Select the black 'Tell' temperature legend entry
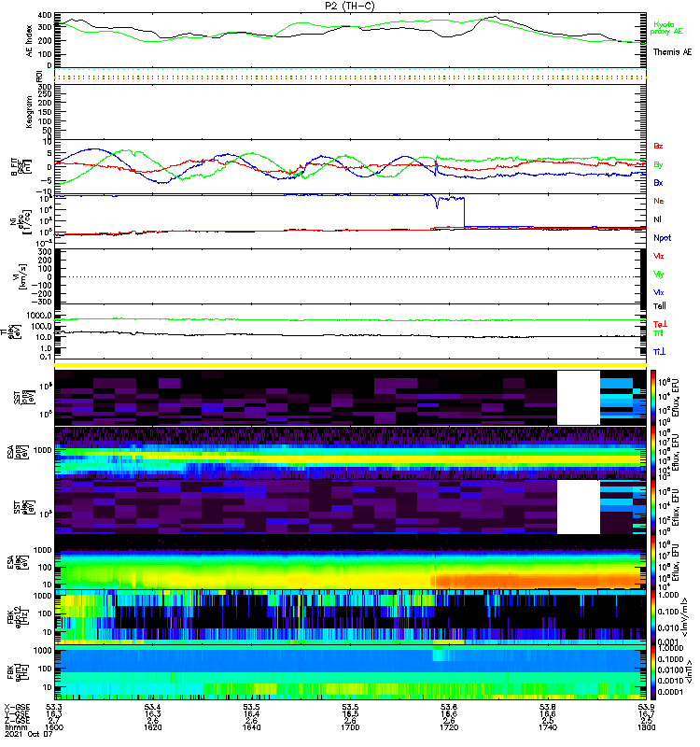 click(659, 306)
